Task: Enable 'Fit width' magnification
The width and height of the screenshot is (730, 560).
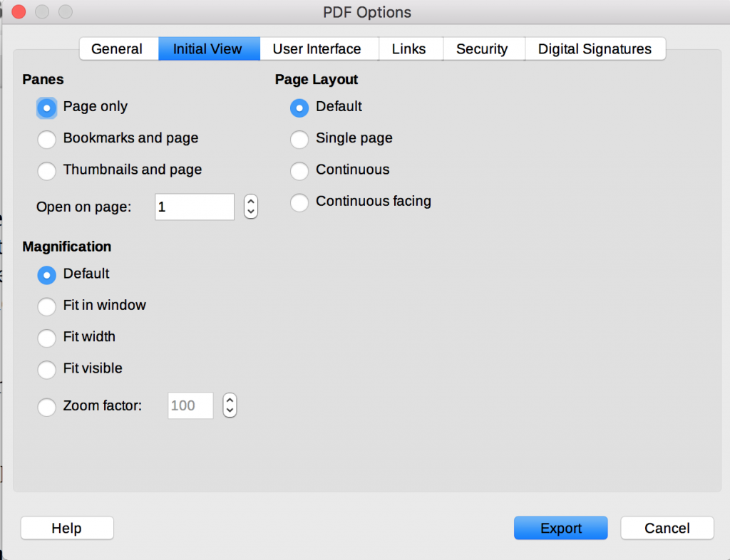Action: pos(46,338)
